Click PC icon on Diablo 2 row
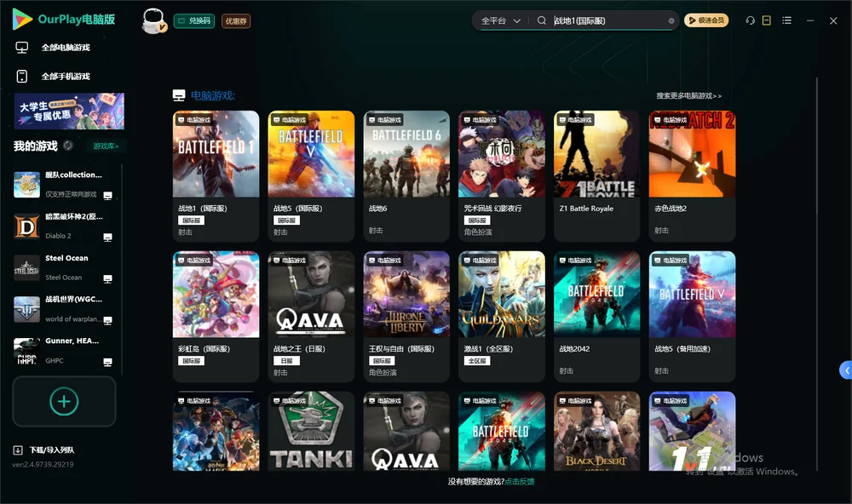Viewport: 852px width, 504px height. point(107,238)
